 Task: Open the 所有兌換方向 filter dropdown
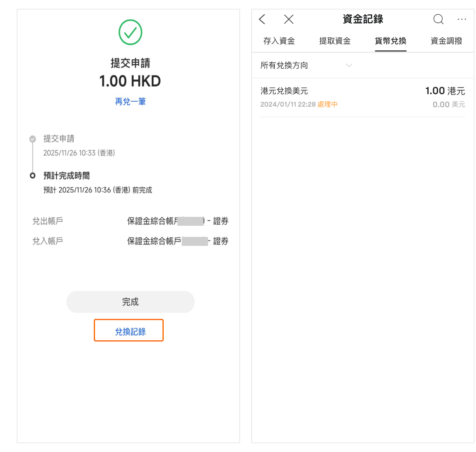(x=284, y=66)
